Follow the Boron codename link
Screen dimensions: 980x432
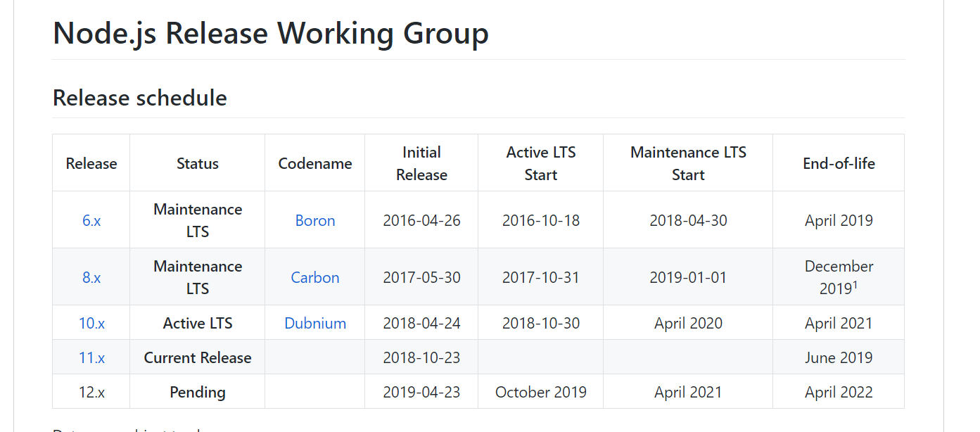[315, 220]
